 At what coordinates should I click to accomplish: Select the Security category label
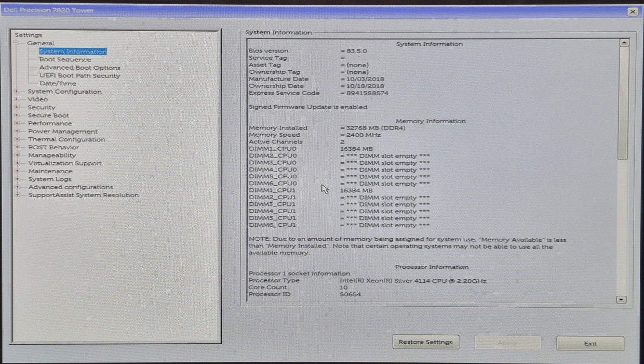point(42,107)
